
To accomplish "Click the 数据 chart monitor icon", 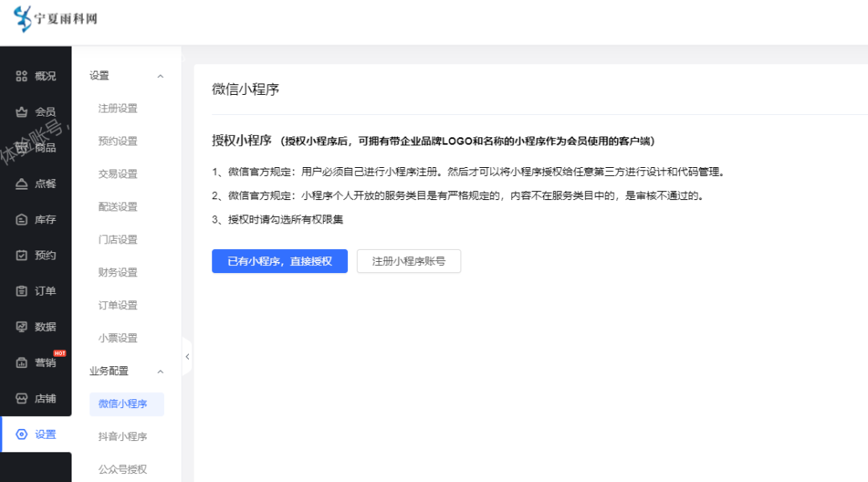I will coord(22,327).
